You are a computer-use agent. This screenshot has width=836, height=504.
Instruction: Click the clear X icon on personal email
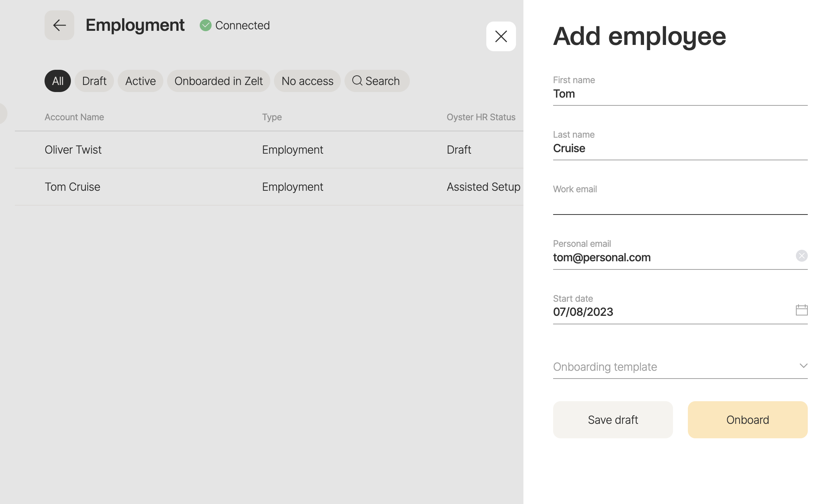pyautogui.click(x=802, y=256)
